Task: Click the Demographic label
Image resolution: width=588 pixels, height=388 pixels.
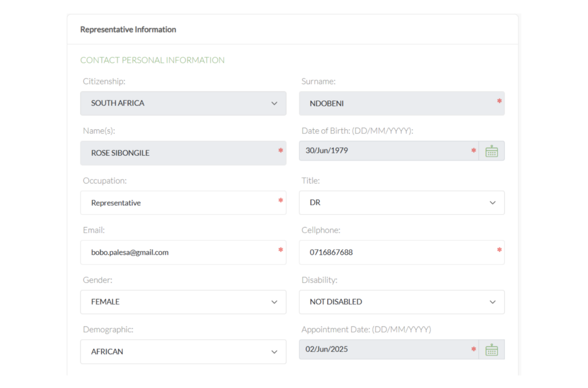Action: click(x=108, y=329)
